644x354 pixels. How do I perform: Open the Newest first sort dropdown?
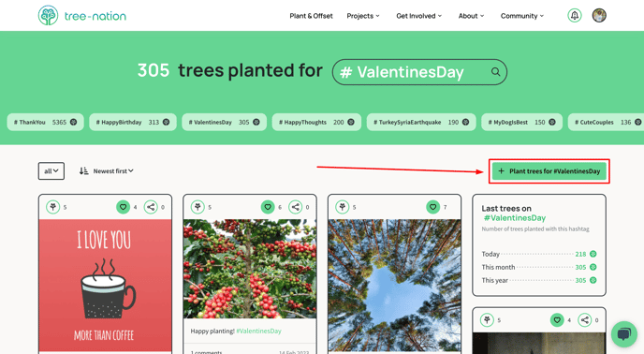coord(113,171)
